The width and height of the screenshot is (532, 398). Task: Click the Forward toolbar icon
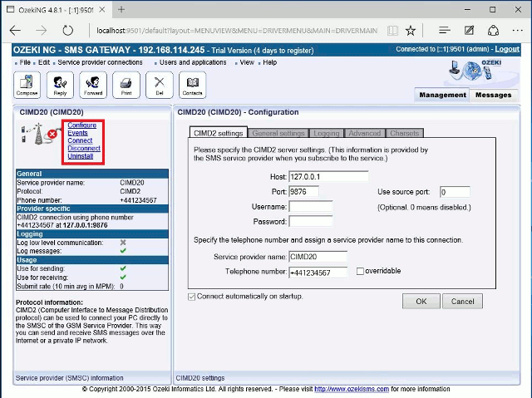(x=93, y=85)
